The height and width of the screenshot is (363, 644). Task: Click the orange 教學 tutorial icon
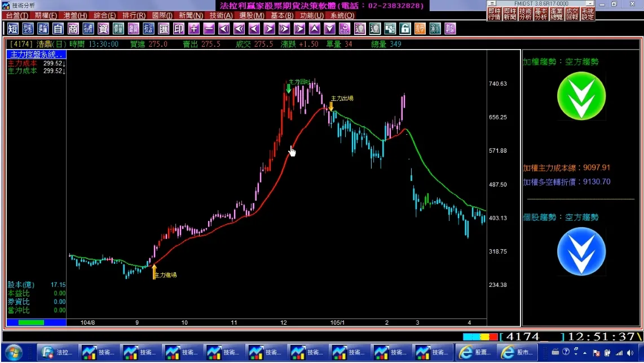click(420, 29)
